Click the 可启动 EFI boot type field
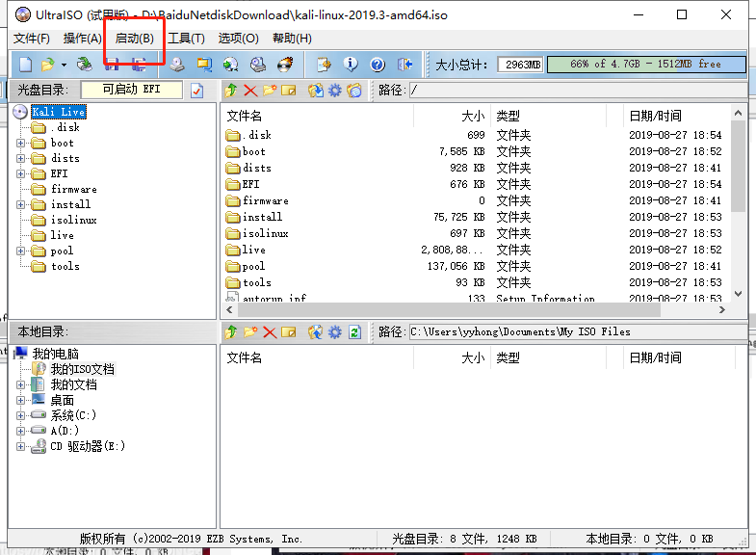 click(132, 90)
